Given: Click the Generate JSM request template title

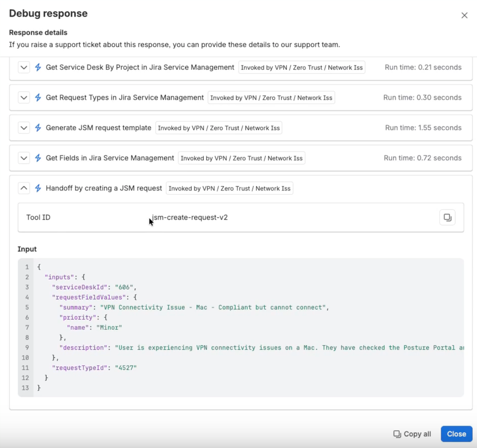Looking at the screenshot, I should 98,128.
